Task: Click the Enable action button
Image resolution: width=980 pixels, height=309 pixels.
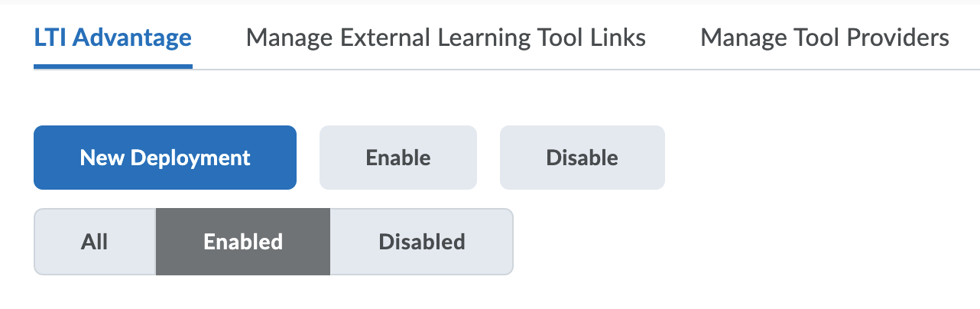Action: coord(398,158)
